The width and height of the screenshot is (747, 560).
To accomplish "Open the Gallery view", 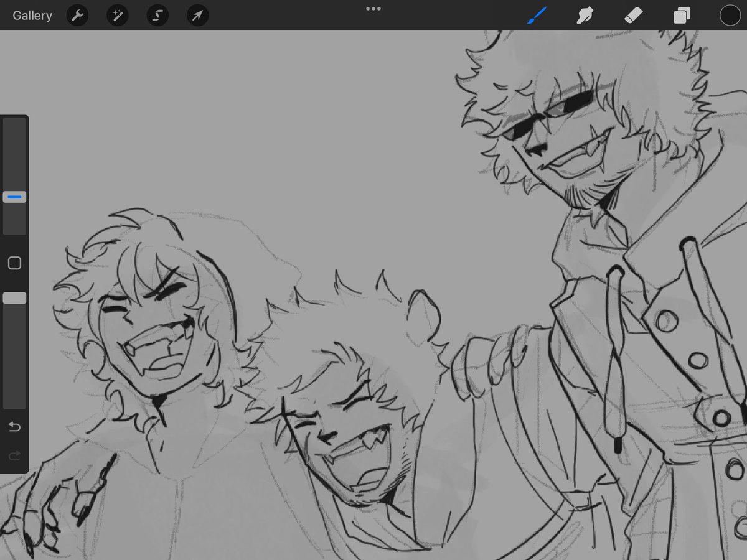I will [x=32, y=16].
